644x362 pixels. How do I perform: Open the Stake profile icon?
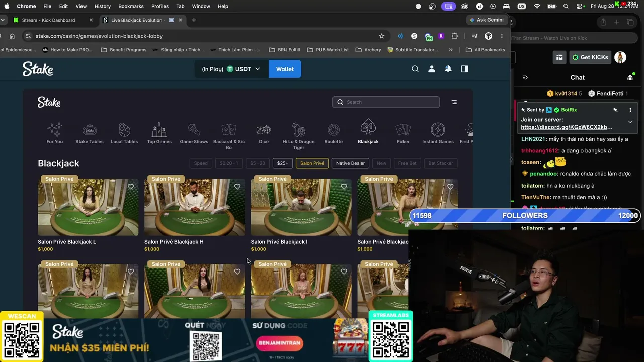432,69
